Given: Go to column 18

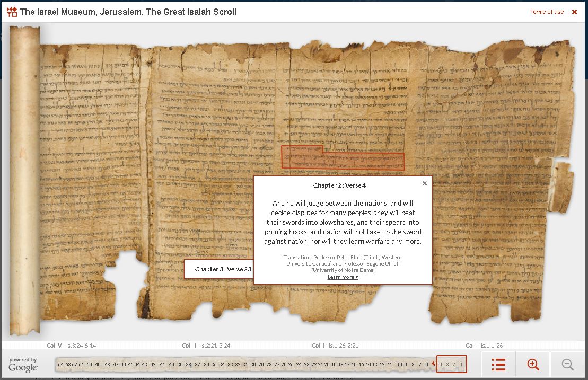Looking at the screenshot, I should point(341,364).
